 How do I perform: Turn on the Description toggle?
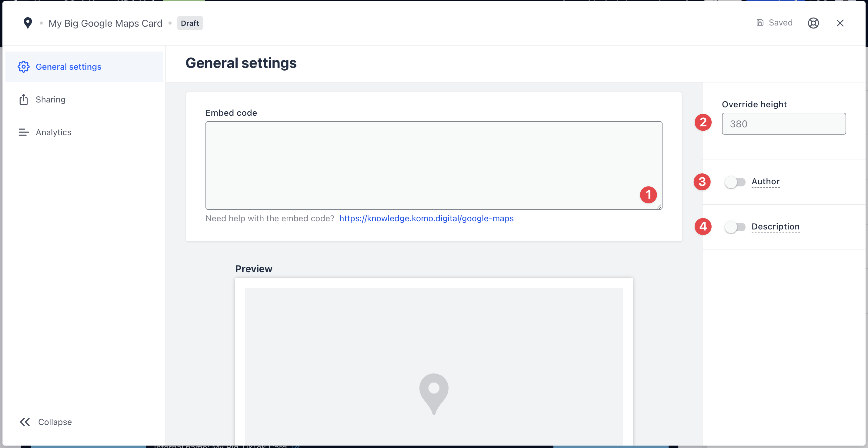click(x=735, y=227)
